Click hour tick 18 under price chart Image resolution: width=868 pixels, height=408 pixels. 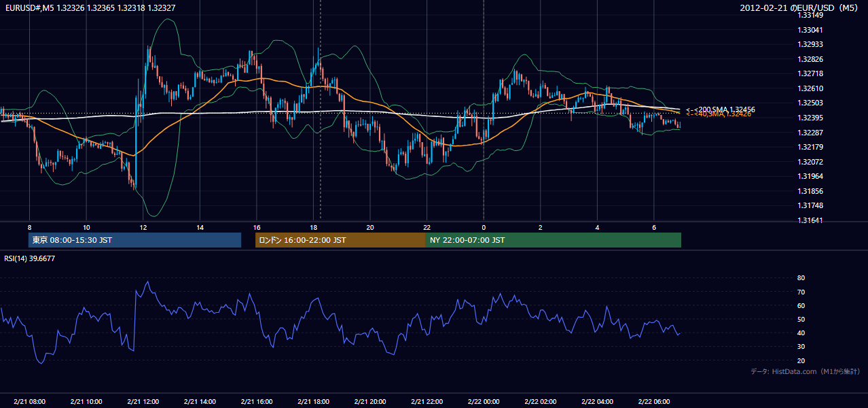(313, 227)
